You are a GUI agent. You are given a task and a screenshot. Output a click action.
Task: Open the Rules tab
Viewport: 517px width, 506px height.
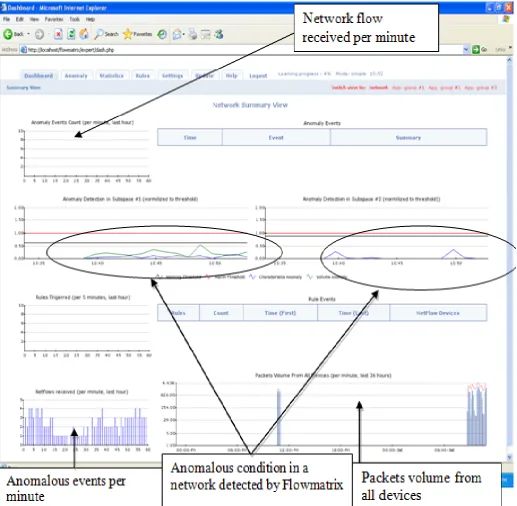pos(143,76)
